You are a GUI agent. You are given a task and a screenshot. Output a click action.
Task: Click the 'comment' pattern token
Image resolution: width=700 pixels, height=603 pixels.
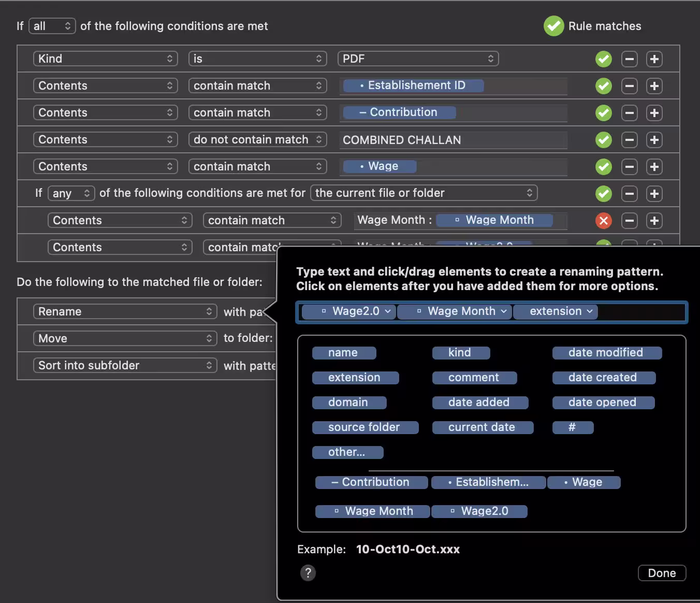(x=474, y=378)
